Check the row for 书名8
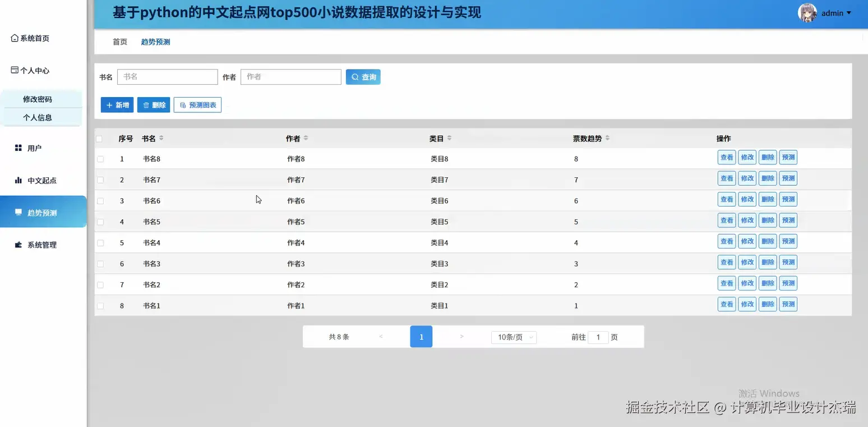Screen dimensions: 868x427 [x=100, y=159]
